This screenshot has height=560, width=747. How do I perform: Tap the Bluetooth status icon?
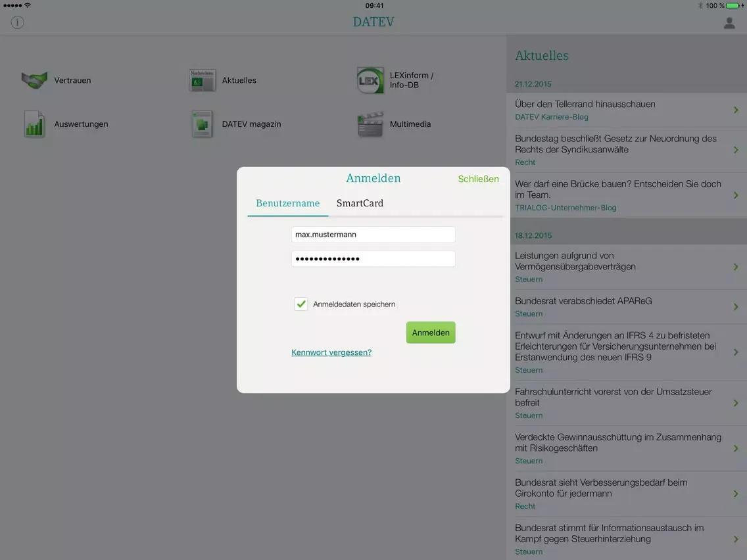pos(700,6)
